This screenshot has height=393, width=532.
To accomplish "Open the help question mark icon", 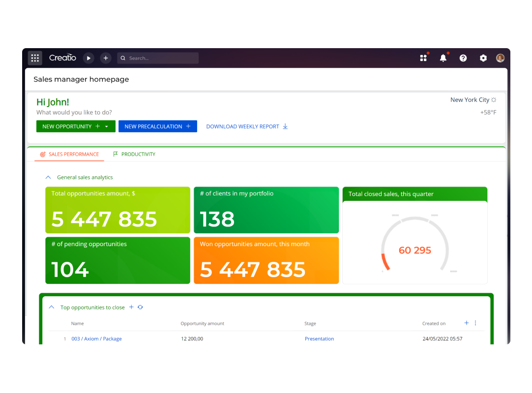I will [x=463, y=58].
